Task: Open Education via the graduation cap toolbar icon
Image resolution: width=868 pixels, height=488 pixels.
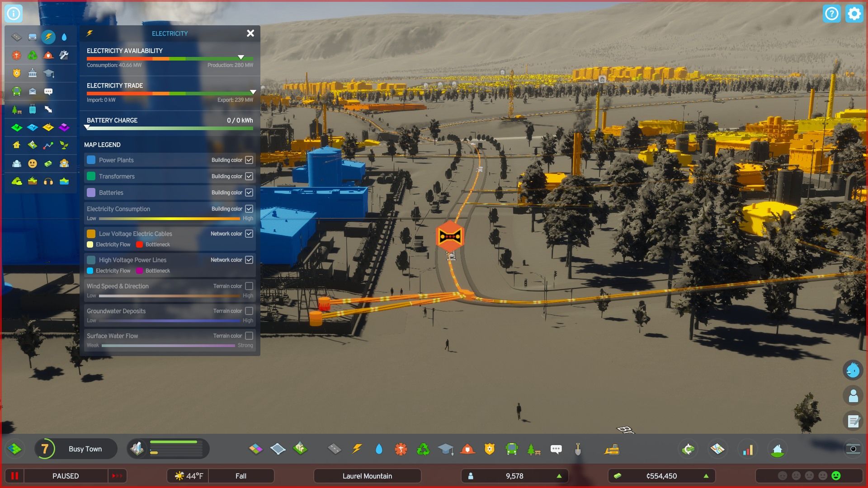Action: (x=447, y=449)
